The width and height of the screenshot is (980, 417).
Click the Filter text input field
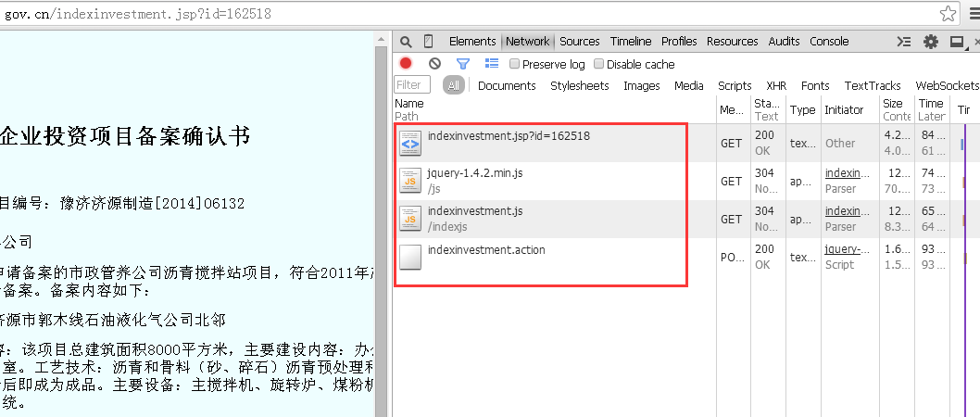[x=412, y=85]
